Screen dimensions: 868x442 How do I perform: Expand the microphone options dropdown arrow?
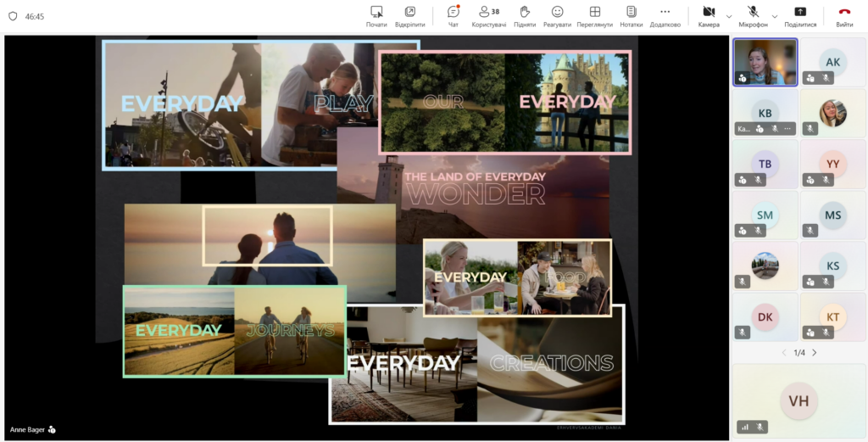pos(774,16)
